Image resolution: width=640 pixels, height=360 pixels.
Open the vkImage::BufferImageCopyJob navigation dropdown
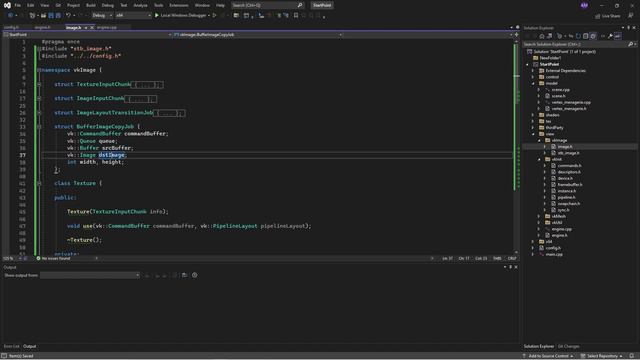258,35
